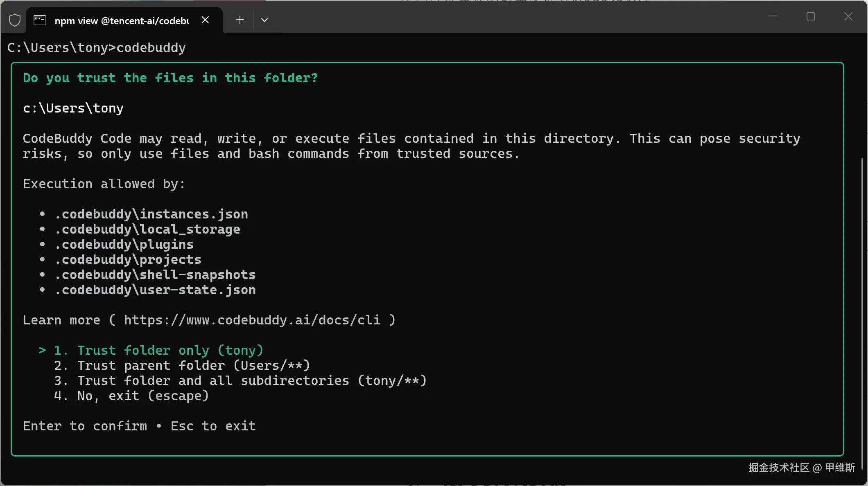Maximize the terminal window
The width and height of the screenshot is (868, 486).
pyautogui.click(x=811, y=17)
